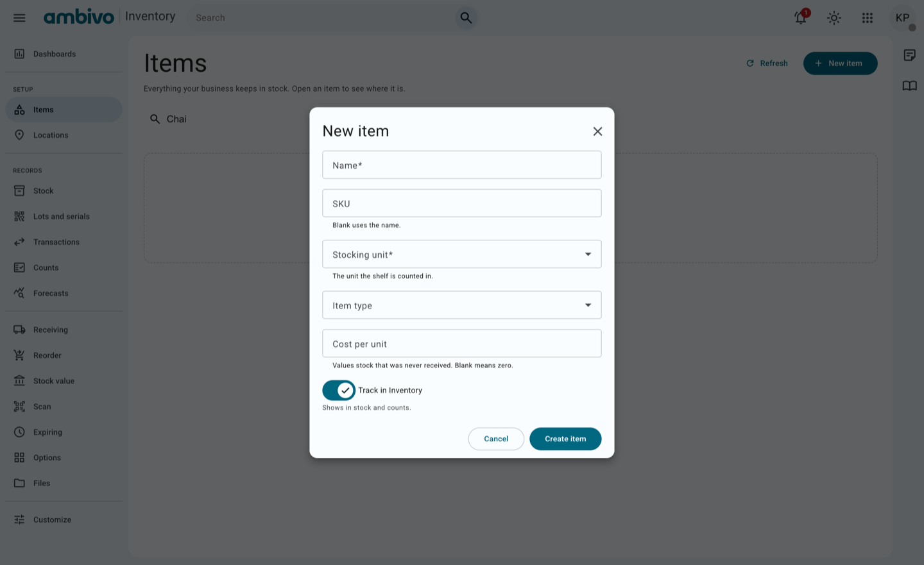Open the apps grid launcher
Image resolution: width=924 pixels, height=565 pixels.
tap(868, 18)
